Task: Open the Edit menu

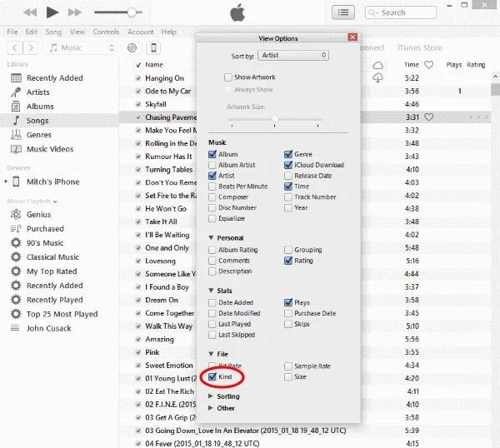Action: [32, 32]
